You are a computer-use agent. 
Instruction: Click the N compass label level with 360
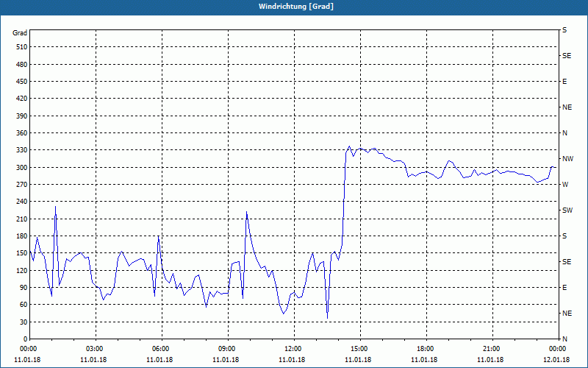pyautogui.click(x=564, y=133)
